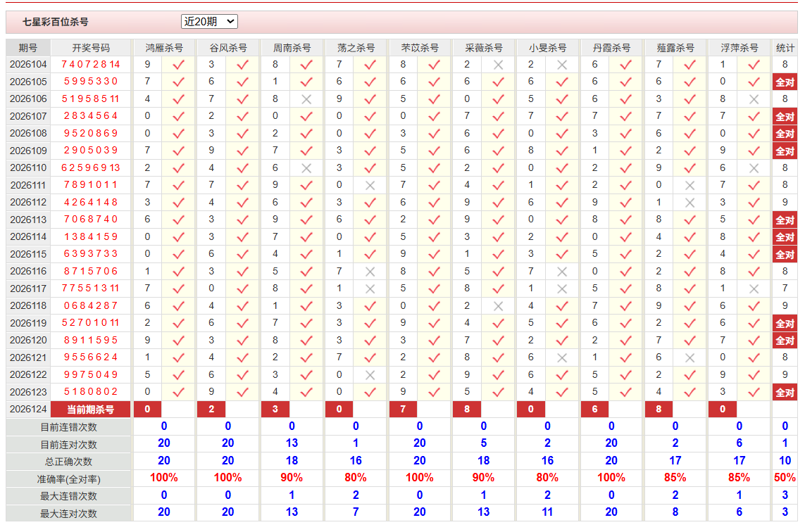Click the issue number 2026112
This screenshot has width=805, height=532.
pyautogui.click(x=28, y=203)
